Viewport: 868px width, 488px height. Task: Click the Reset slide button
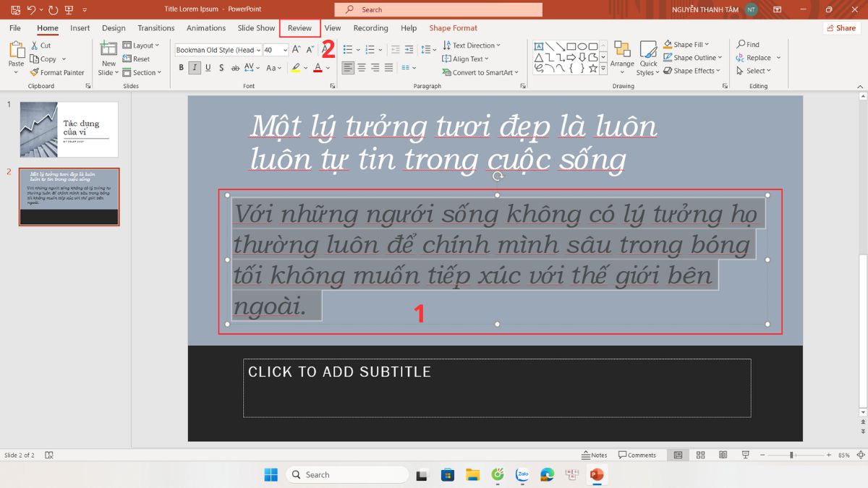coord(136,59)
